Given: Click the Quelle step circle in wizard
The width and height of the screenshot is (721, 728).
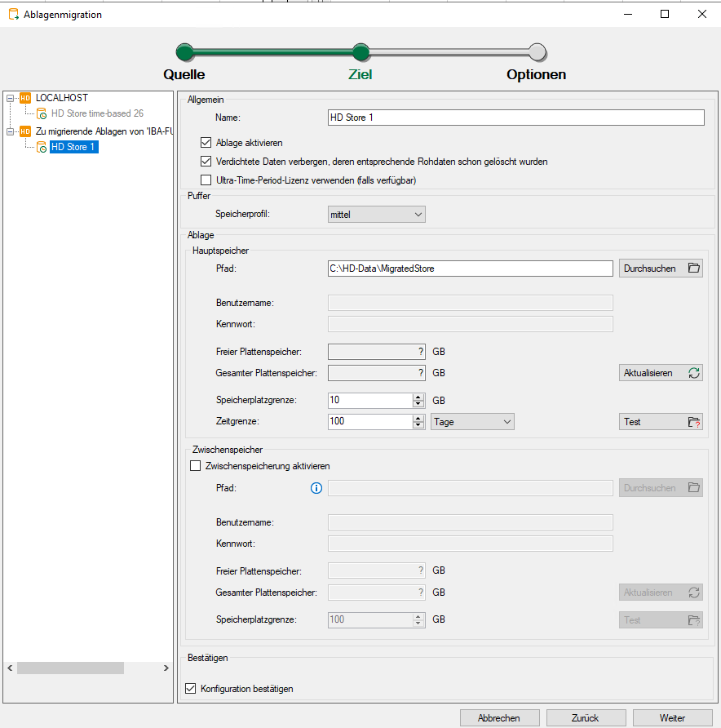Looking at the screenshot, I should coord(184,52).
